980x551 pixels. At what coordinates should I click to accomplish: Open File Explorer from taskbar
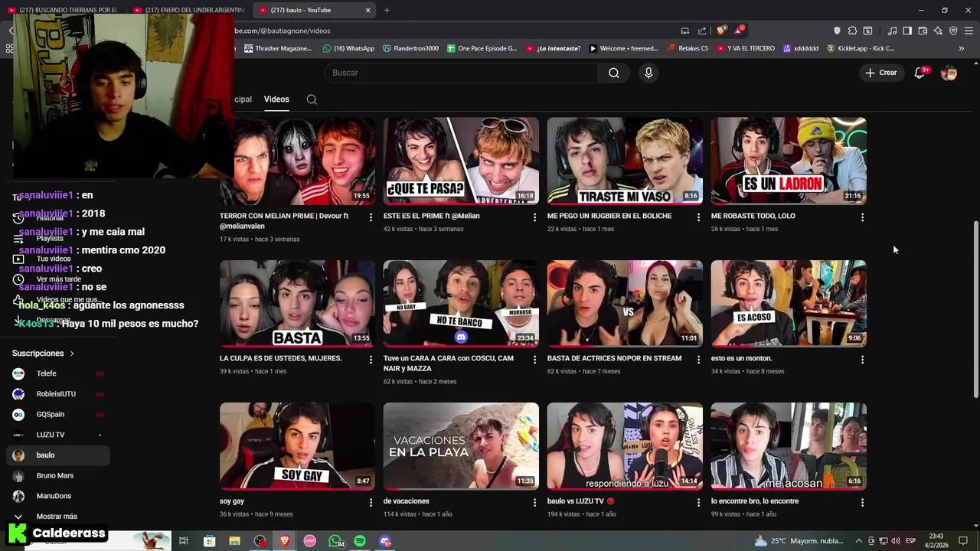pyautogui.click(x=234, y=541)
